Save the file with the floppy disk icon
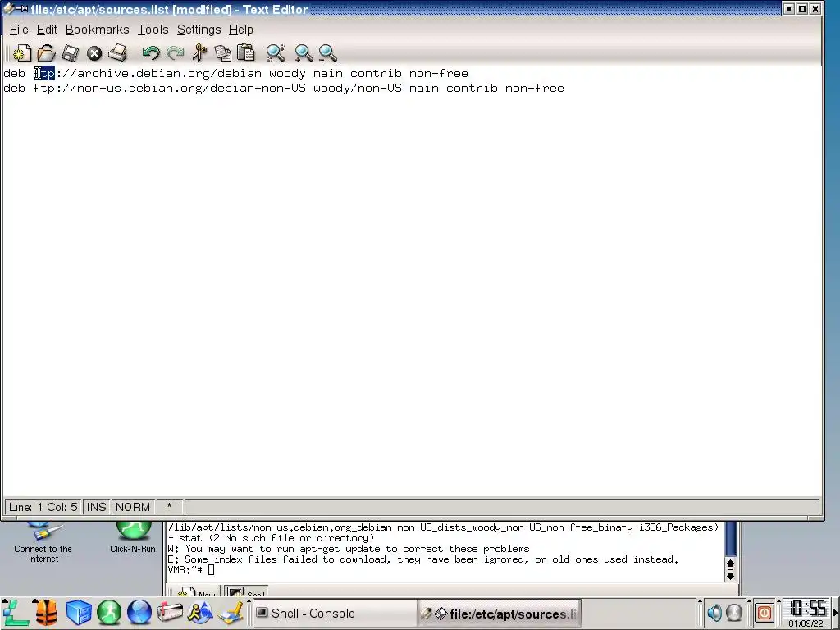Image resolution: width=840 pixels, height=630 pixels. (71, 53)
